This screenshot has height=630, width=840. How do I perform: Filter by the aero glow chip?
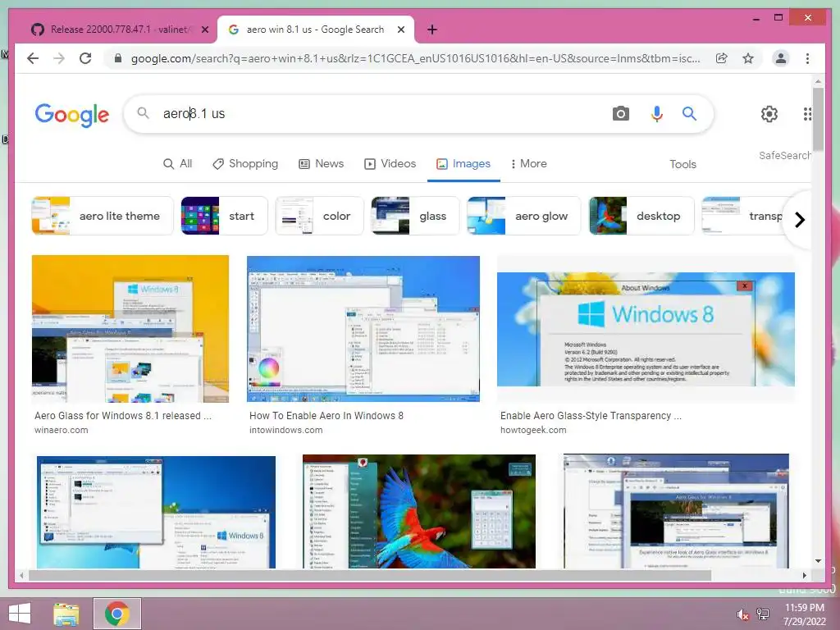pos(523,216)
